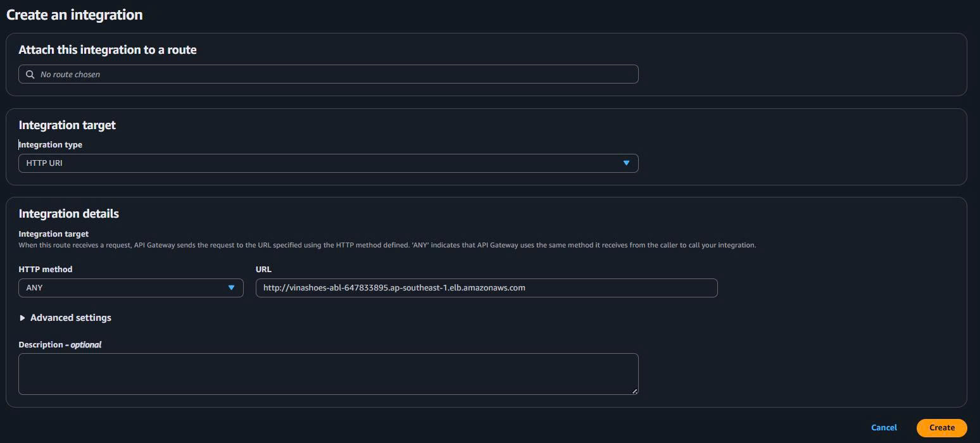980x443 pixels.
Task: Click the resize grip on Description text area
Action: (x=634, y=390)
